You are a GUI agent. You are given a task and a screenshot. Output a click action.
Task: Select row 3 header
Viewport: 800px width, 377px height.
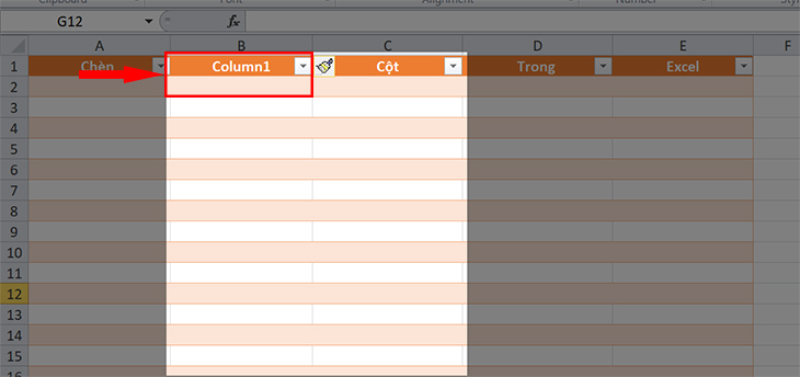click(x=14, y=108)
